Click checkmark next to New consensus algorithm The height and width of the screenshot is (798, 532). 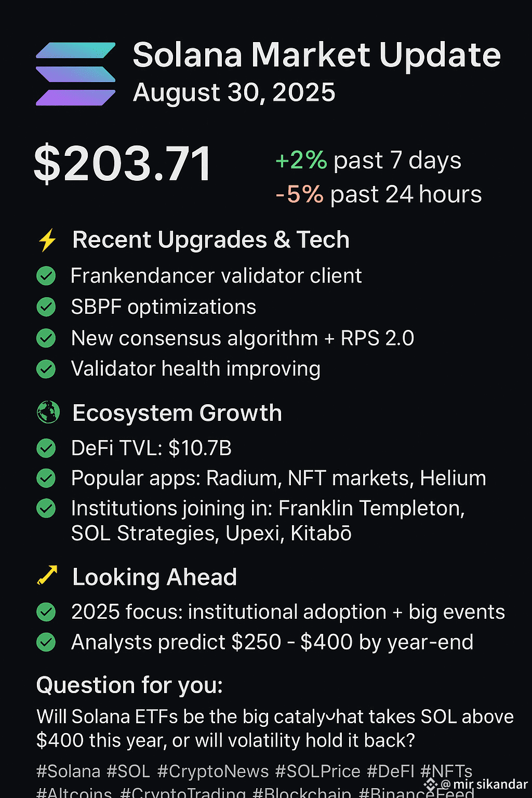(x=46, y=338)
